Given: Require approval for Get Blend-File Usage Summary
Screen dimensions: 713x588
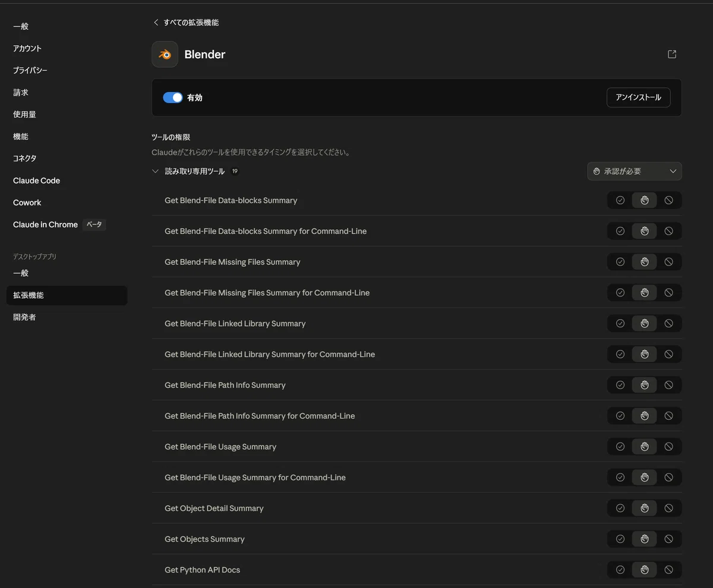Looking at the screenshot, I should pyautogui.click(x=645, y=447).
